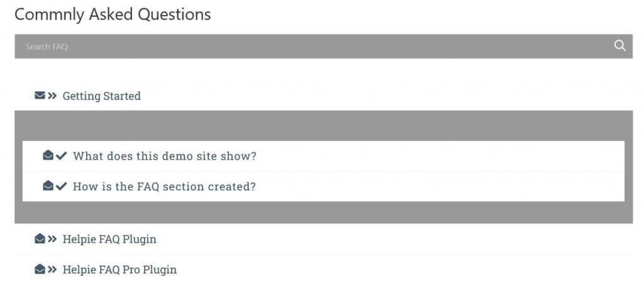The width and height of the screenshot is (644, 281).
Task: Toggle checkmark beside 'How is the FAQ section created?'
Action: 61,186
